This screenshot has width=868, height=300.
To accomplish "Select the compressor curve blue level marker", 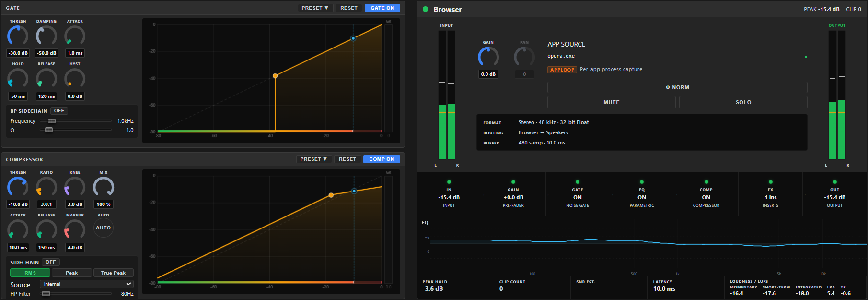I will 354,191.
